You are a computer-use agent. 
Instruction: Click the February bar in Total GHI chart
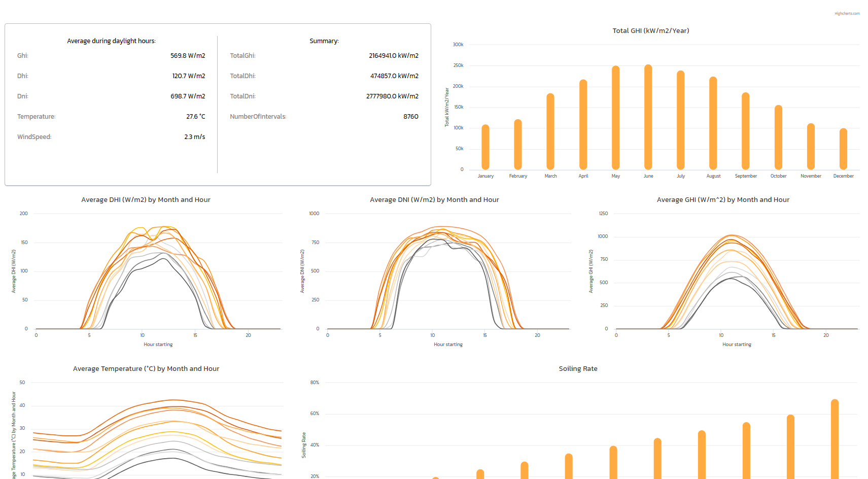point(518,145)
